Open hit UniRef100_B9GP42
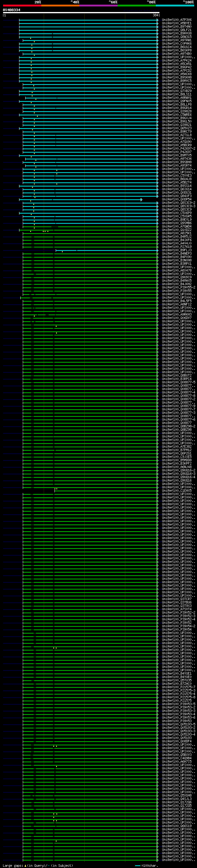The height and width of the screenshot is (868, 197). (177, 67)
